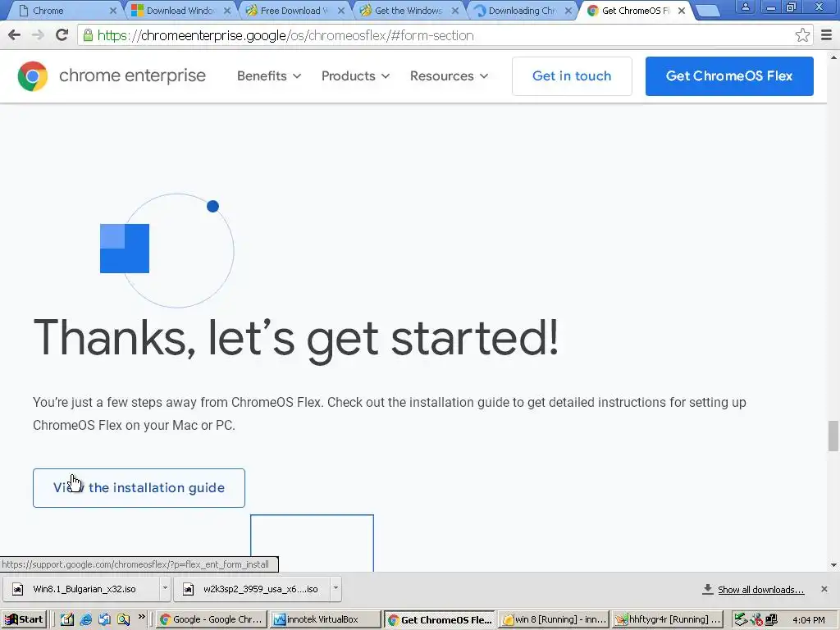Reload the current page

coord(62,35)
